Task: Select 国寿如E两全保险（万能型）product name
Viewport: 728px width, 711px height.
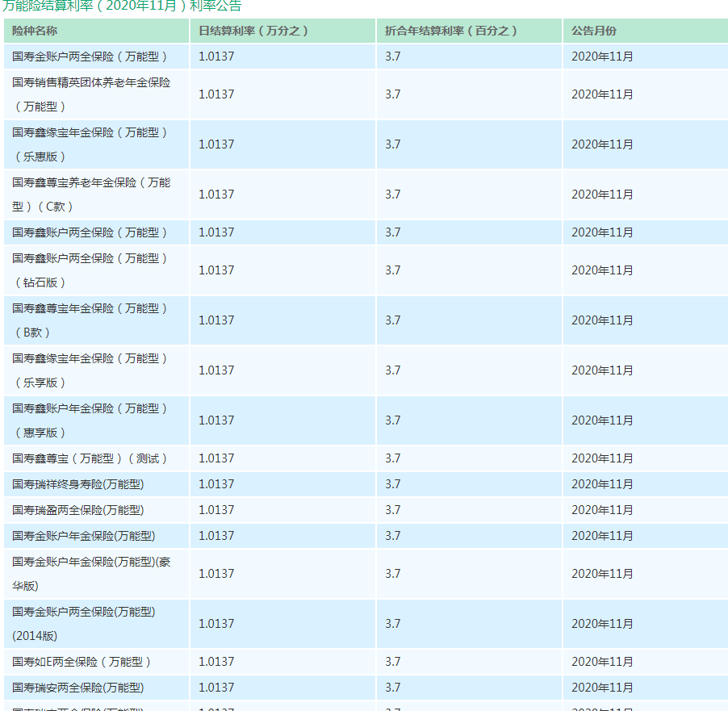Action: 82,662
